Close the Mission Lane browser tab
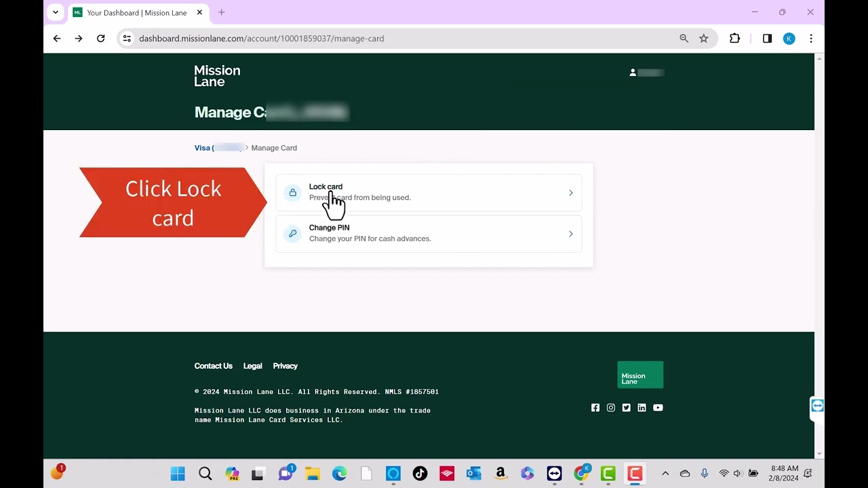 [199, 13]
